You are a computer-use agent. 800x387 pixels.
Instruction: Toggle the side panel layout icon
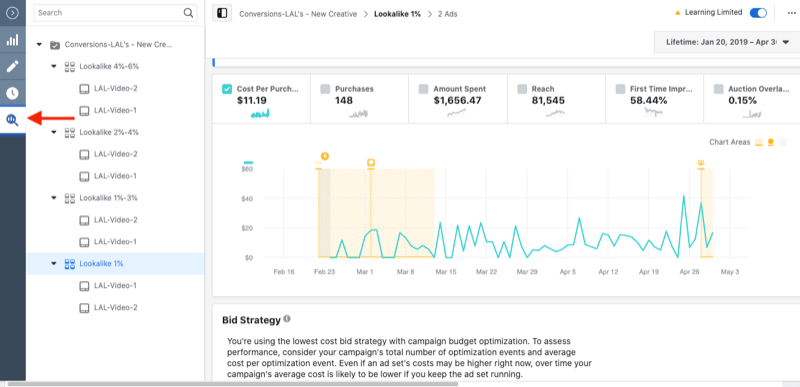[222, 13]
